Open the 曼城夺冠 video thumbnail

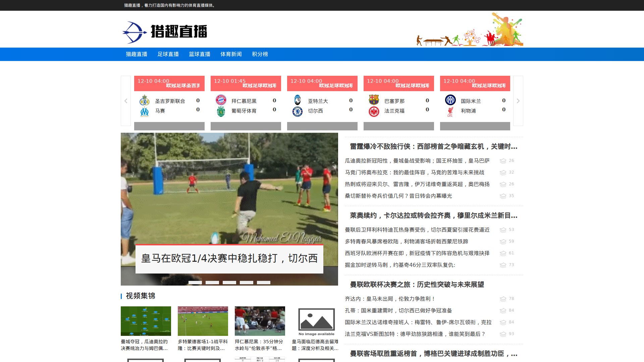146,321
